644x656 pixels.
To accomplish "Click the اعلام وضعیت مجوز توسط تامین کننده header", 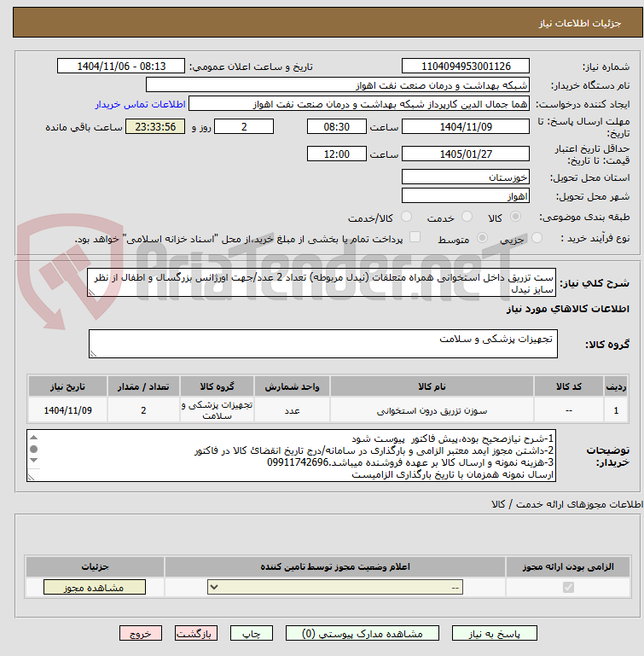I will pos(335,566).
